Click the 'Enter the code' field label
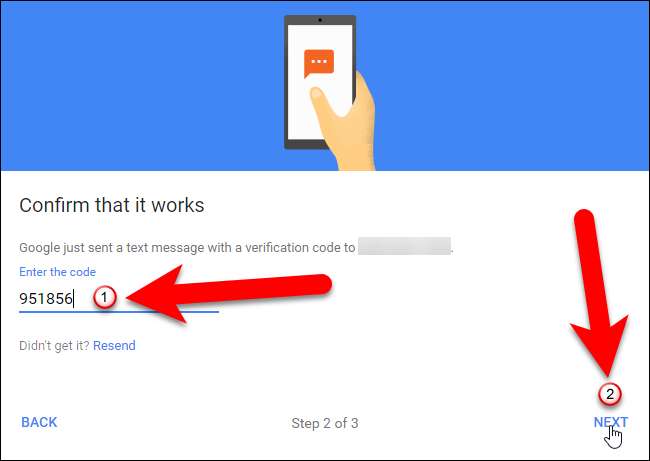This screenshot has height=461, width=650. point(57,272)
